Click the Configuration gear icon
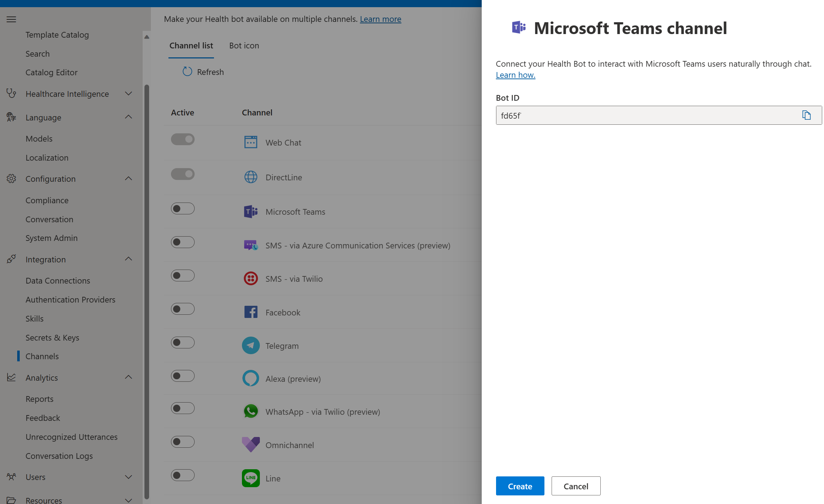824x504 pixels. (11, 179)
